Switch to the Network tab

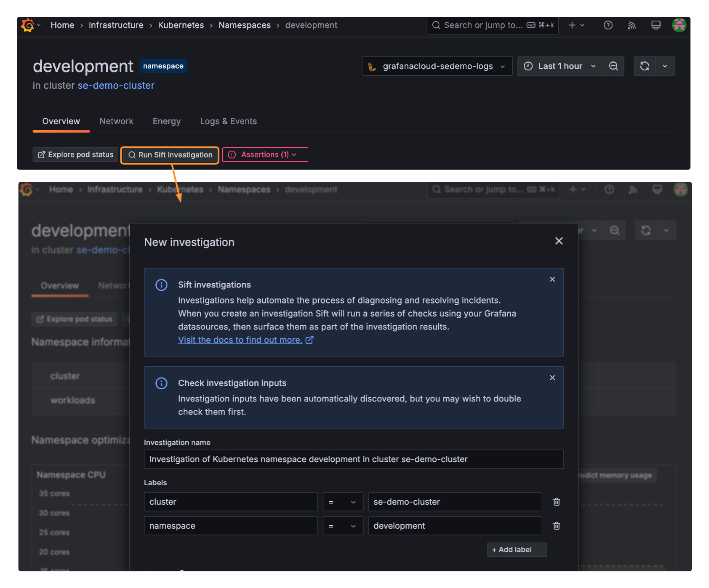pos(116,121)
